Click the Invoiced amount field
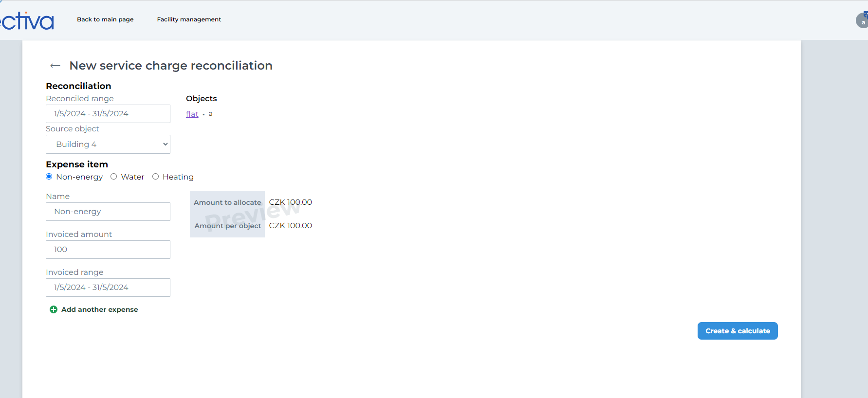Viewport: 868px width, 398px height. [108, 250]
